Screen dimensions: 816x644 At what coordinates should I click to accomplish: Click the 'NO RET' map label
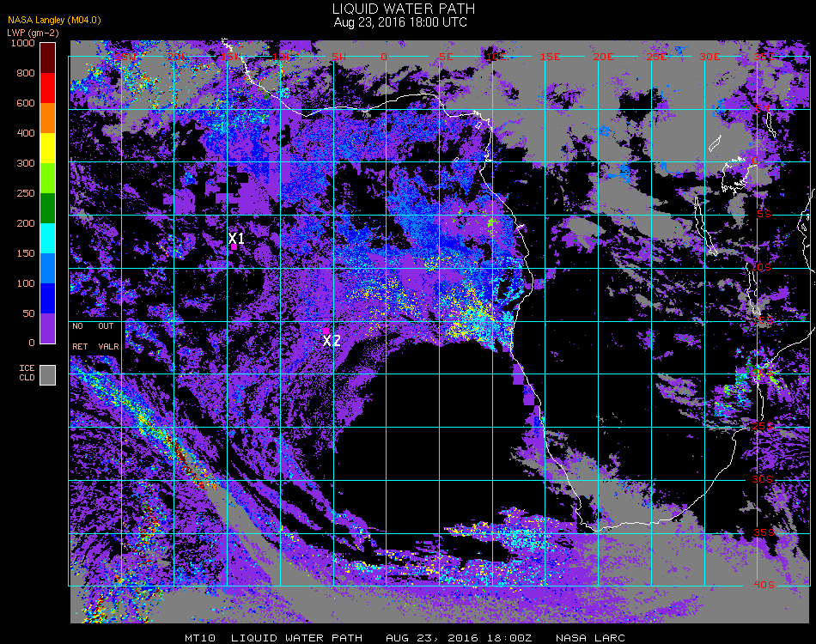(x=79, y=336)
